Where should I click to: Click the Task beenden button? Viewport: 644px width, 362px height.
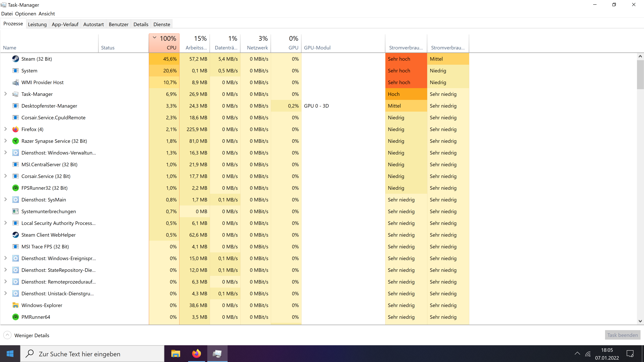click(x=622, y=335)
